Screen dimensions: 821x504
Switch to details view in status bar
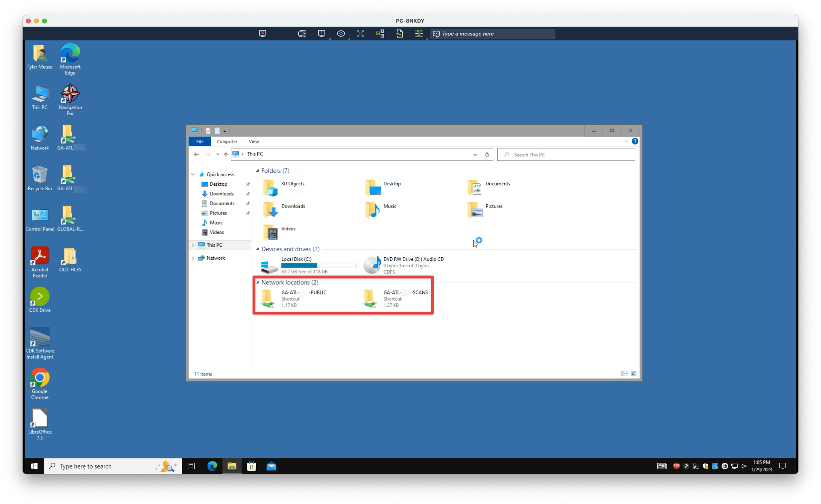pyautogui.click(x=624, y=374)
